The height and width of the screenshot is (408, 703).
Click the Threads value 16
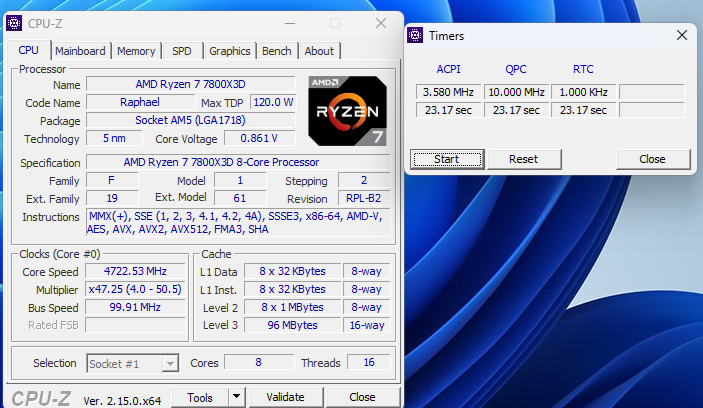tap(369, 362)
